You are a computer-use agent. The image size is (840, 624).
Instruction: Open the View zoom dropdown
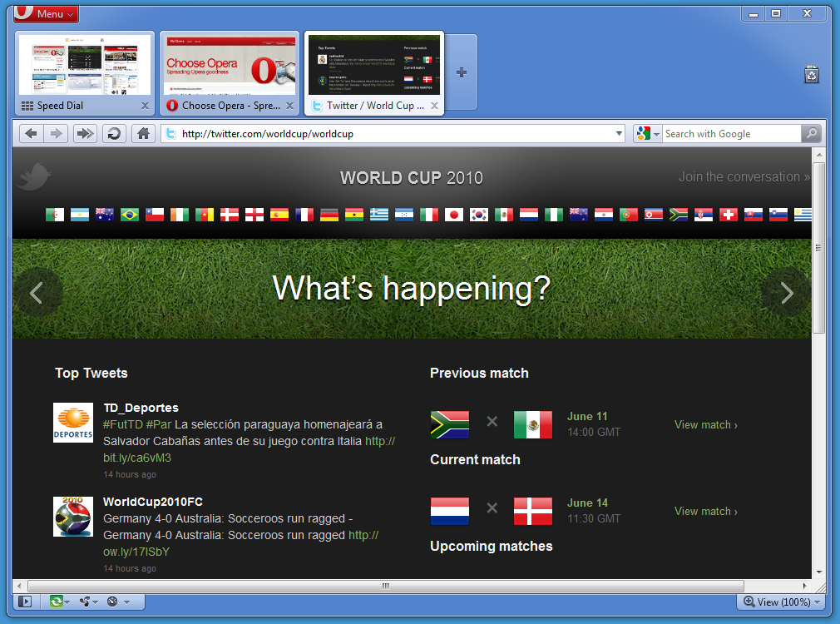(780, 601)
